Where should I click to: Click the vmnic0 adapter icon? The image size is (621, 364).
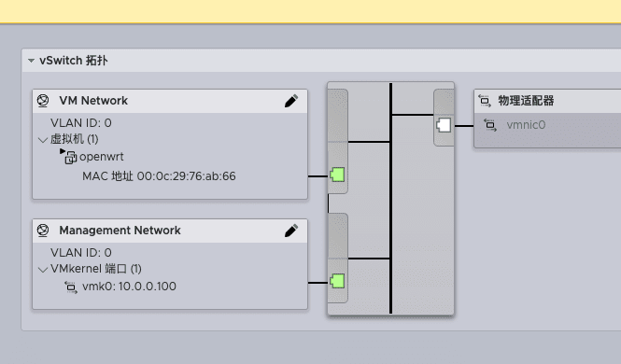(490, 125)
